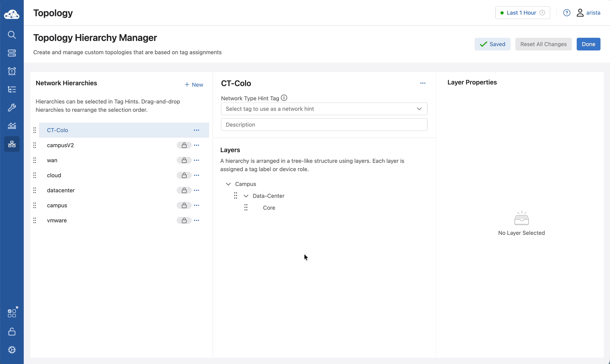Open the search icon in the sidebar

[12, 35]
